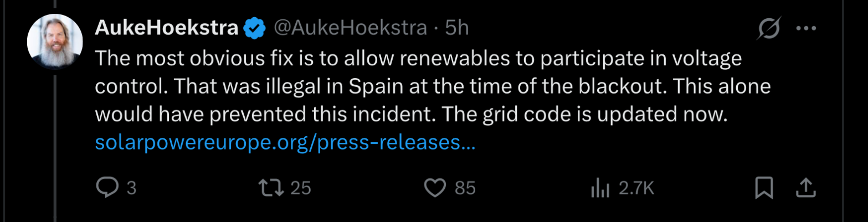Click the repost count of 25
The width and height of the screenshot is (868, 222).
click(x=301, y=189)
